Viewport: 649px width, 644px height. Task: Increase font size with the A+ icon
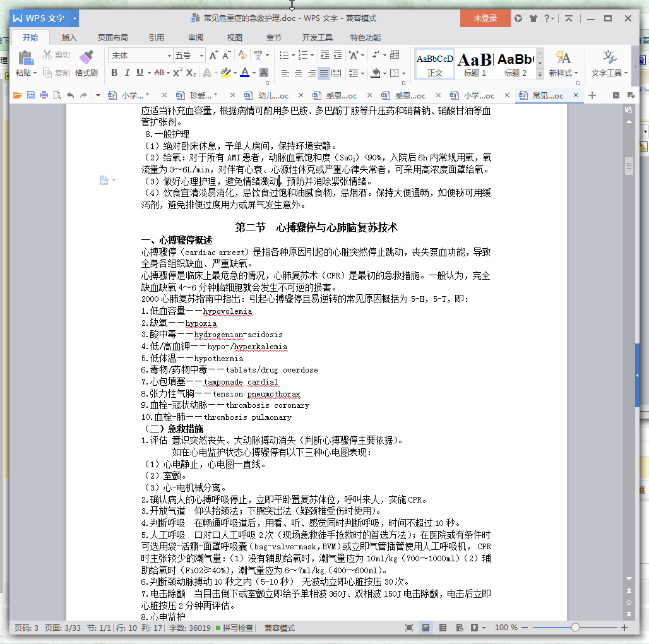pyautogui.click(x=213, y=55)
